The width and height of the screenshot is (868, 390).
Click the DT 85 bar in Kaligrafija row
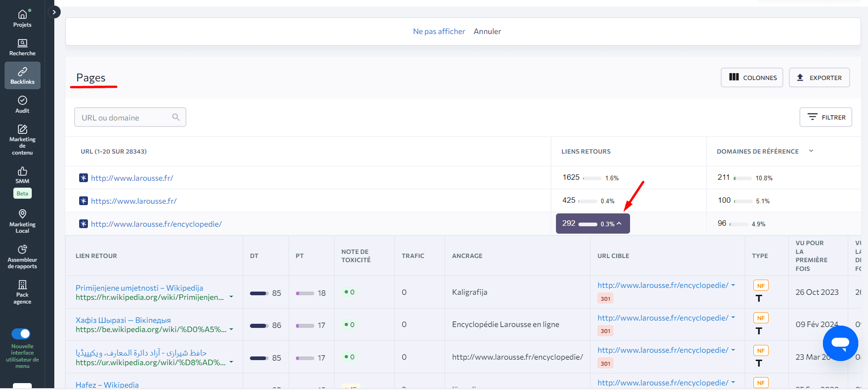(x=259, y=293)
